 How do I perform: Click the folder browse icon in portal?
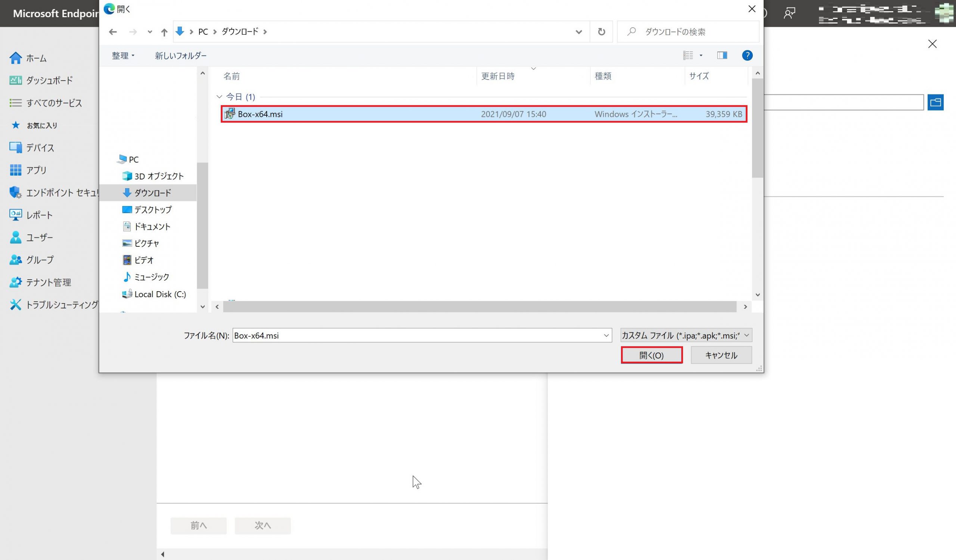(x=935, y=102)
